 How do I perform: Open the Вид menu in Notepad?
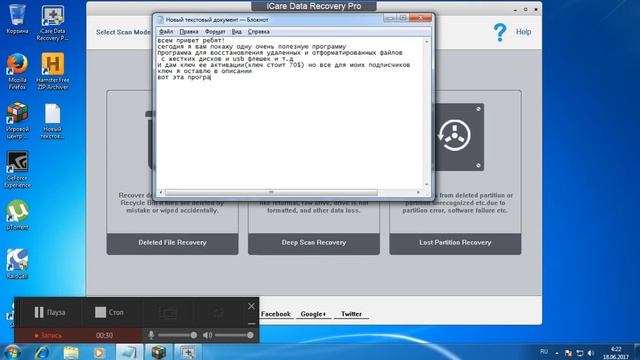[x=237, y=32]
